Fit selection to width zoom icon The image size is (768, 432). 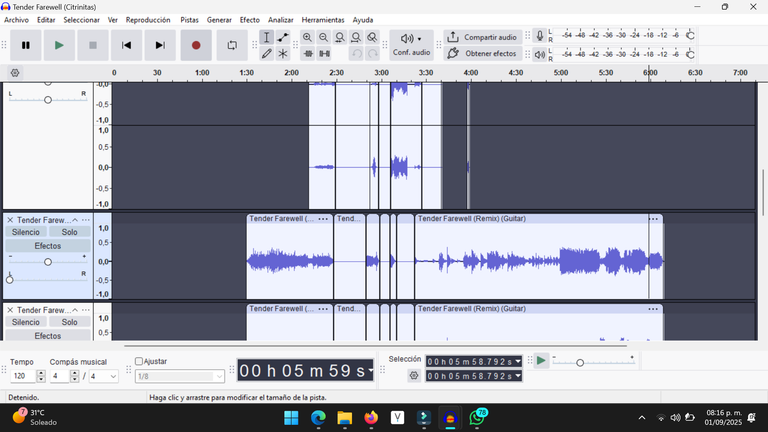click(339, 37)
